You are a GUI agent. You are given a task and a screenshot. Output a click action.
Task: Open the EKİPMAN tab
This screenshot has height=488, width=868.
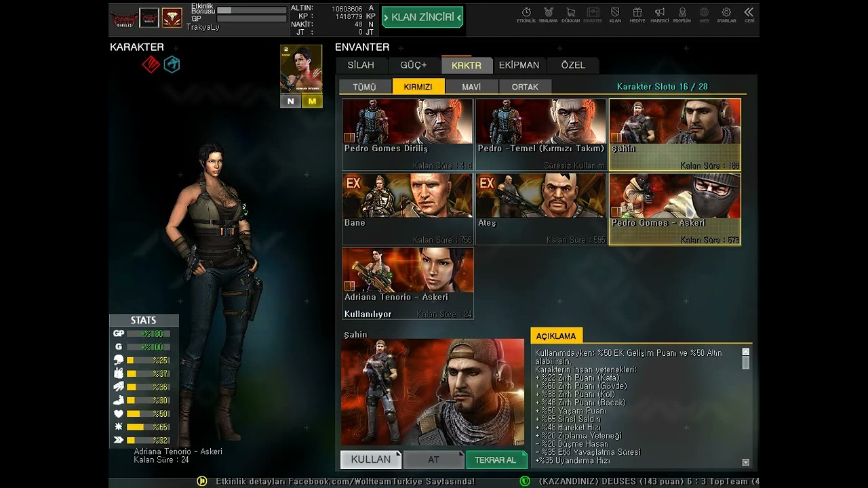click(519, 65)
